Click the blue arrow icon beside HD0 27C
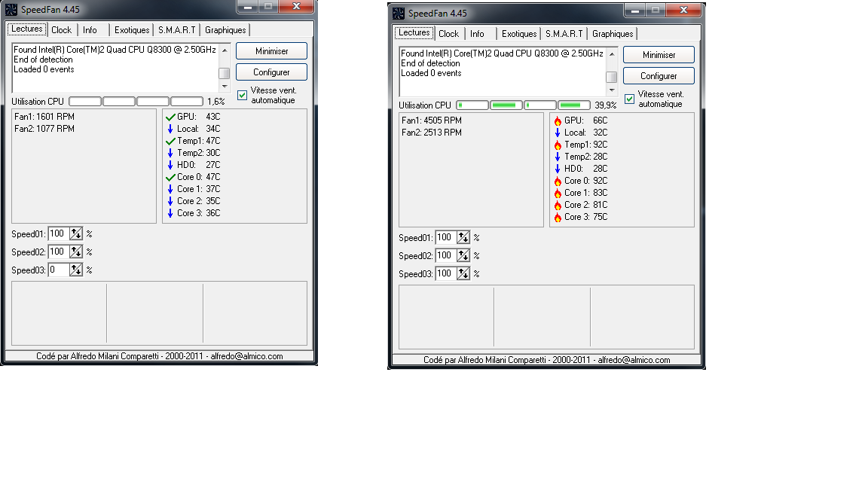The width and height of the screenshot is (868, 488). pyautogui.click(x=170, y=165)
